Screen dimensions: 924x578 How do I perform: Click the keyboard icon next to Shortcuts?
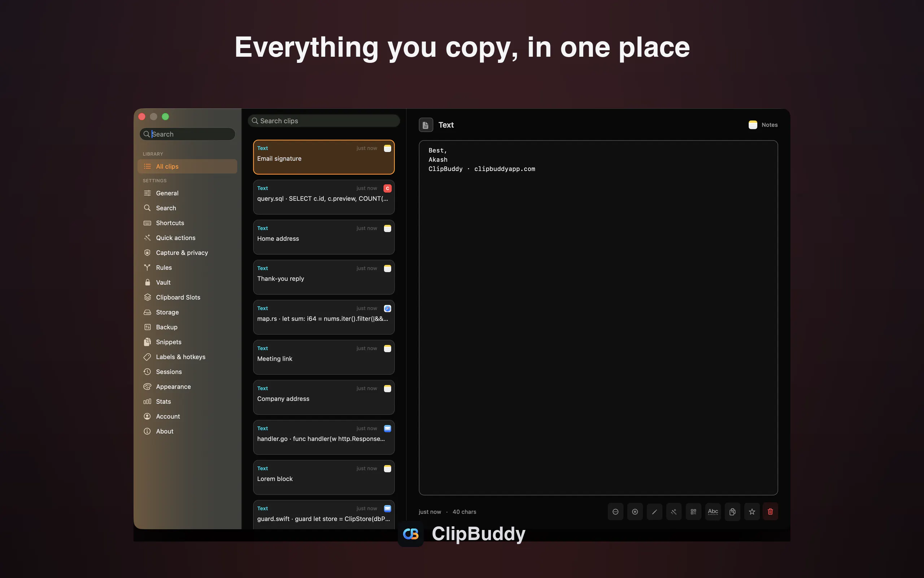coord(147,223)
